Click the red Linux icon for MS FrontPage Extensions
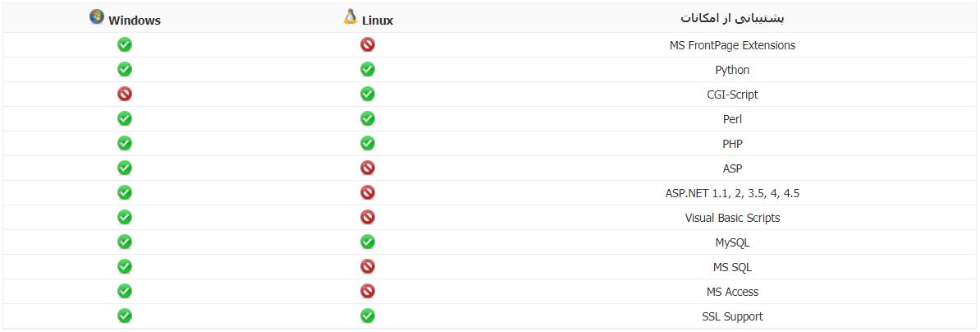The image size is (980, 332). [368, 44]
